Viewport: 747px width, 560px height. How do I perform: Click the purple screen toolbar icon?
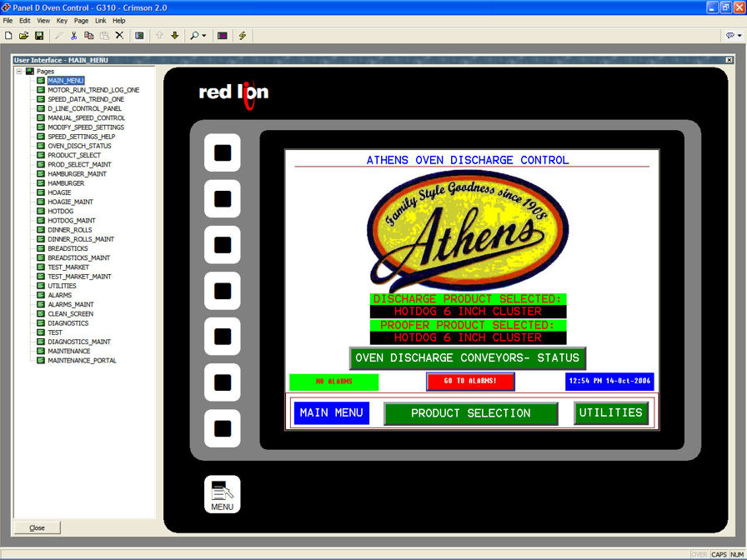[x=222, y=36]
